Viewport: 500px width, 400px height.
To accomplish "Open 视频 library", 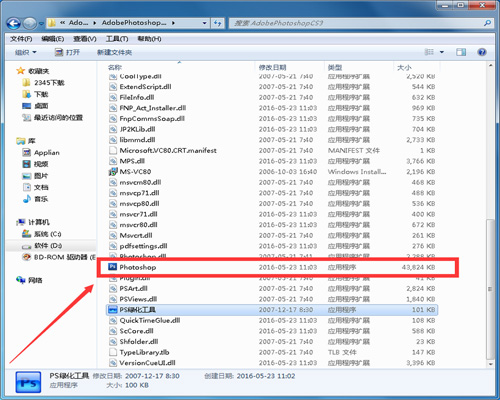I will 35,164.
